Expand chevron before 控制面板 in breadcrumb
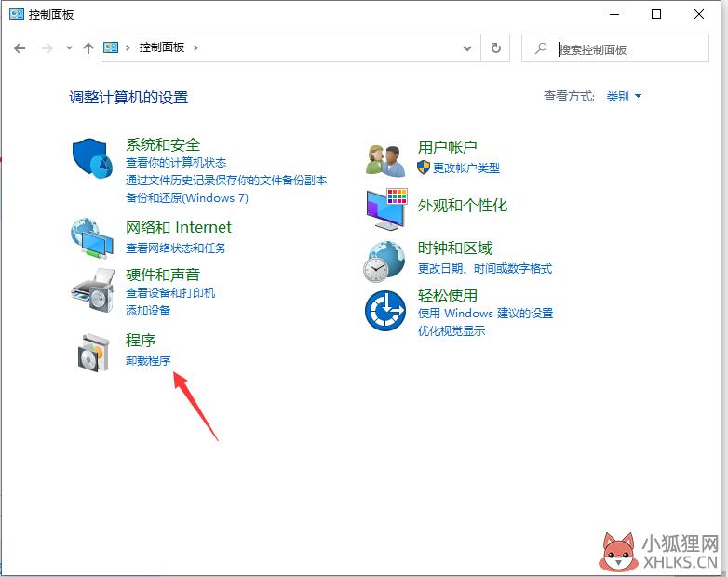 click(128, 47)
